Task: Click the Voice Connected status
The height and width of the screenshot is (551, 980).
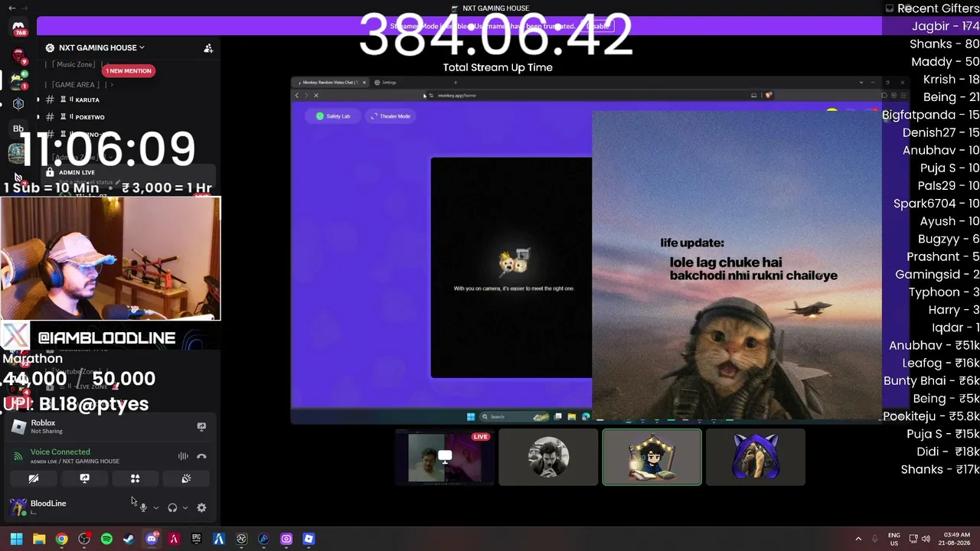Action: point(60,452)
